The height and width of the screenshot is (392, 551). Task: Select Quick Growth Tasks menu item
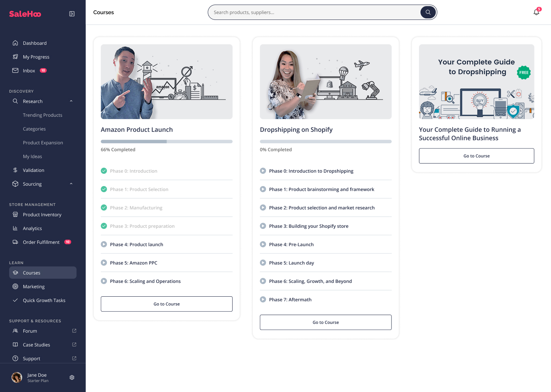(x=43, y=300)
